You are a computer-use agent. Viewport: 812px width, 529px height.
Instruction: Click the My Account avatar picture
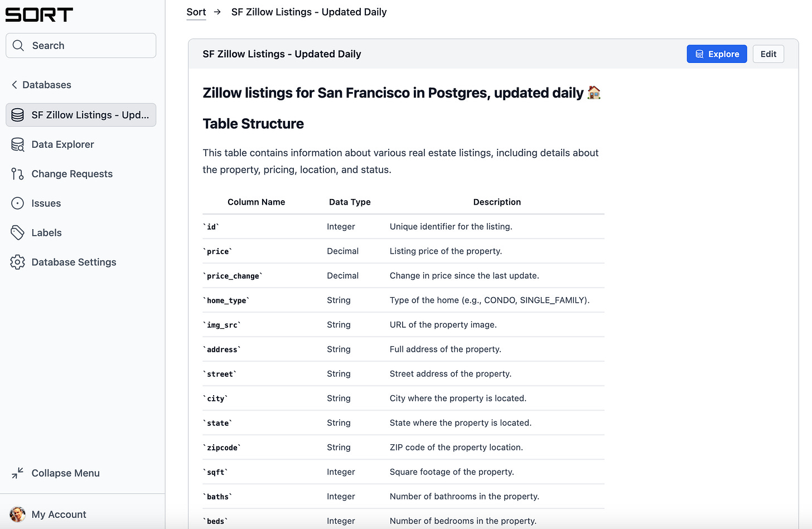click(x=18, y=514)
